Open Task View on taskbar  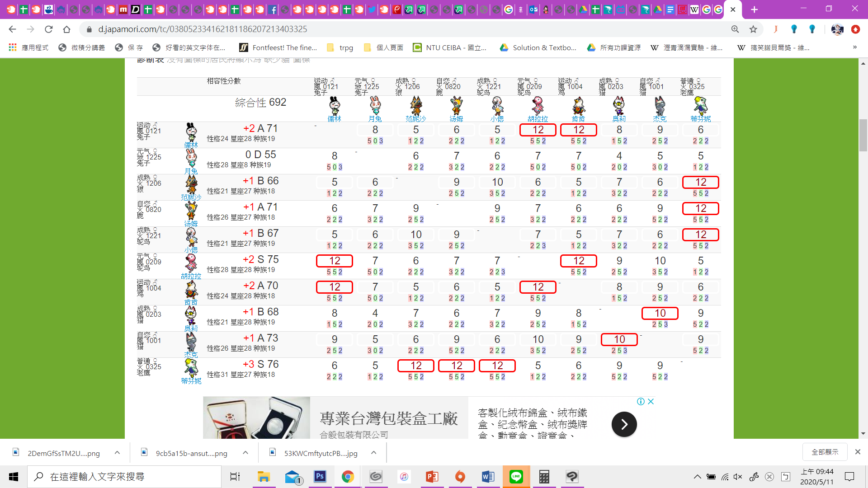tap(235, 477)
